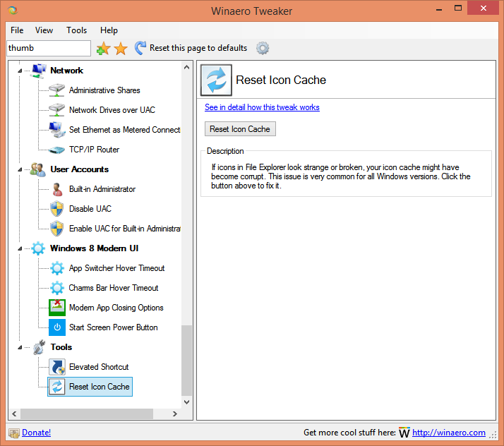Select 'Set Ethernet as Metered Connect' label
This screenshot has width=504, height=446.
[125, 130]
